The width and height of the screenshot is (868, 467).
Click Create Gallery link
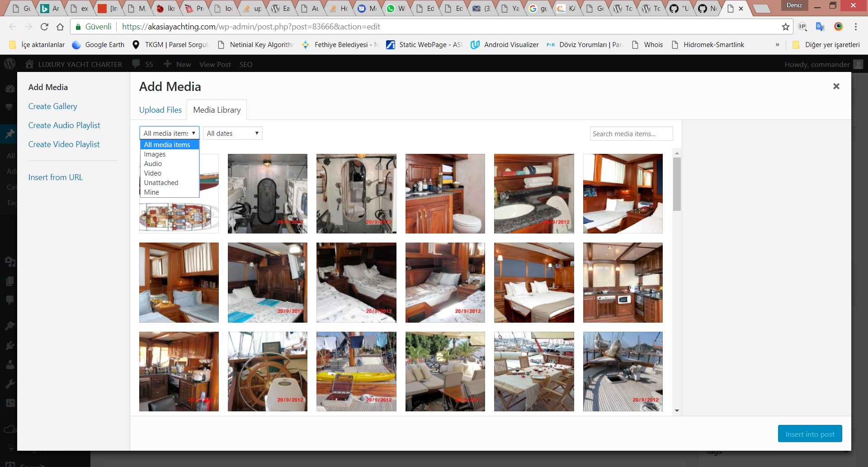53,106
